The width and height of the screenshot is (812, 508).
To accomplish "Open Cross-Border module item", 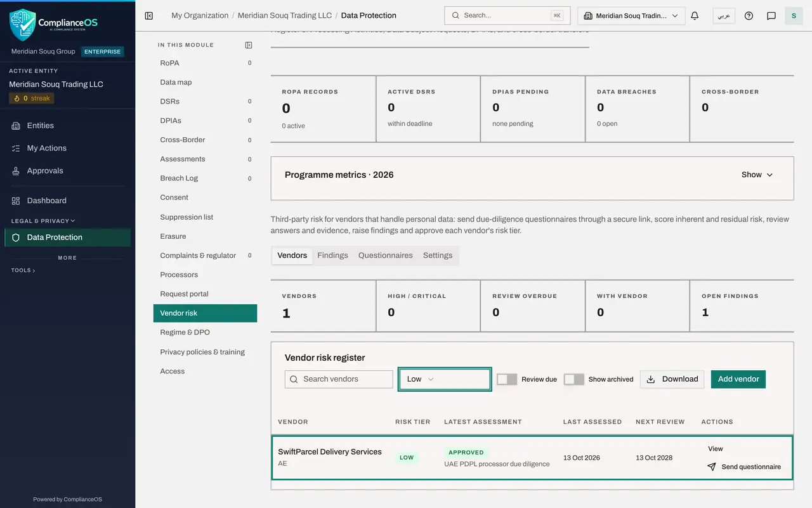I will [205, 140].
